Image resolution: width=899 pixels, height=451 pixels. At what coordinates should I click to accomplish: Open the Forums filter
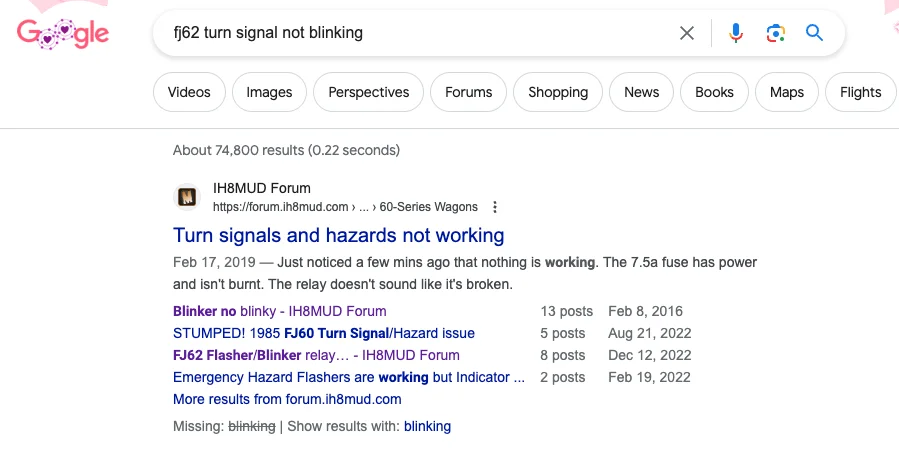click(468, 92)
